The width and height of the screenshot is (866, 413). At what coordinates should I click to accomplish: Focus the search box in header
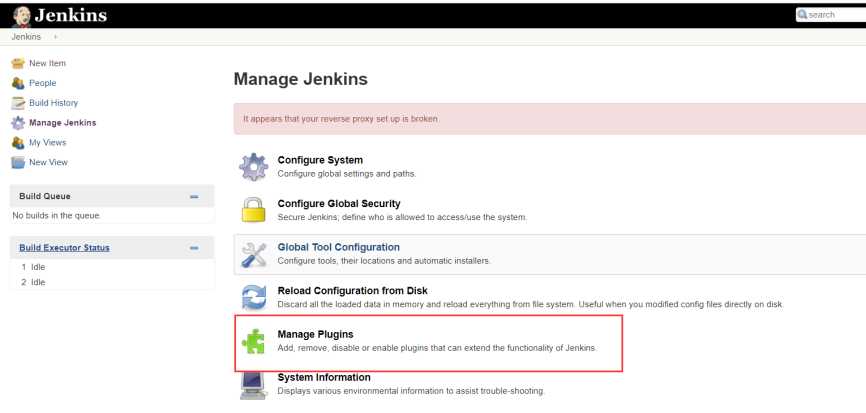point(831,15)
